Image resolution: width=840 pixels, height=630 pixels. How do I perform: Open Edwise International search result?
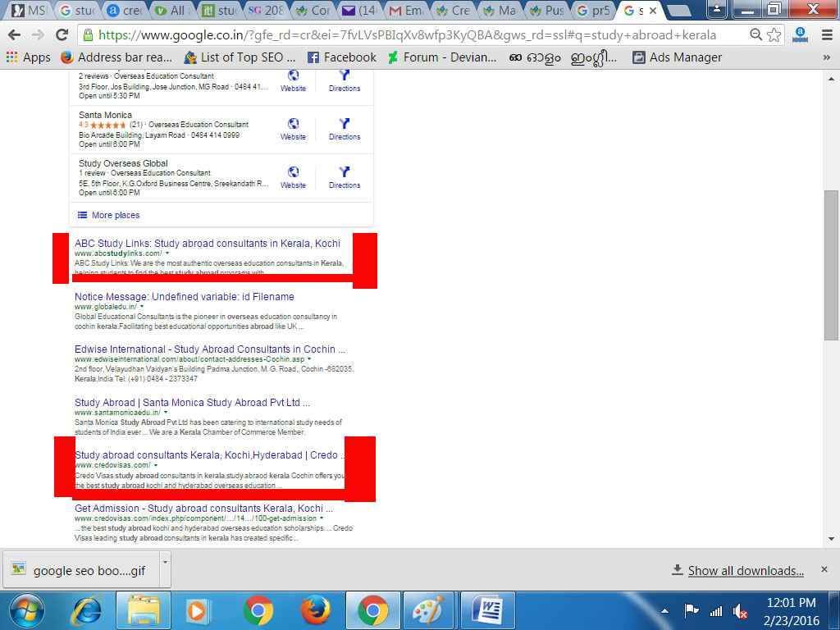coord(210,349)
